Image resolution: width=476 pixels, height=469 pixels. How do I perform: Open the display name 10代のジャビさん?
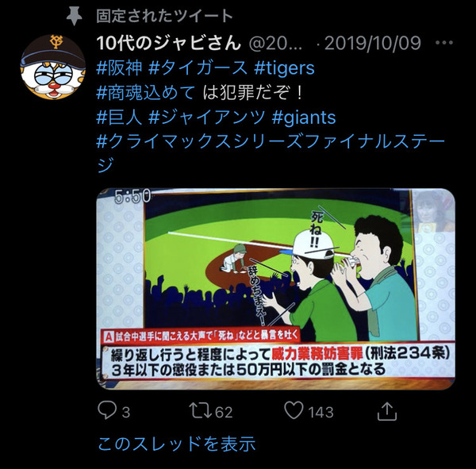(x=169, y=43)
